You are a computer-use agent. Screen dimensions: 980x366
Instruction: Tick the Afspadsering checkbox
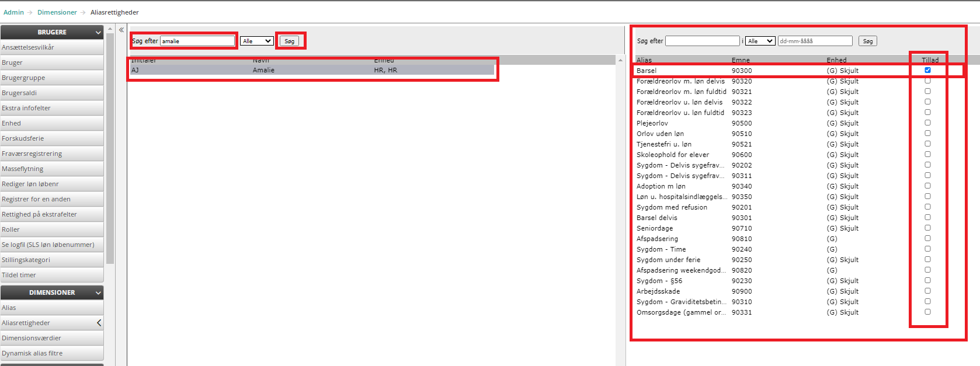click(927, 238)
